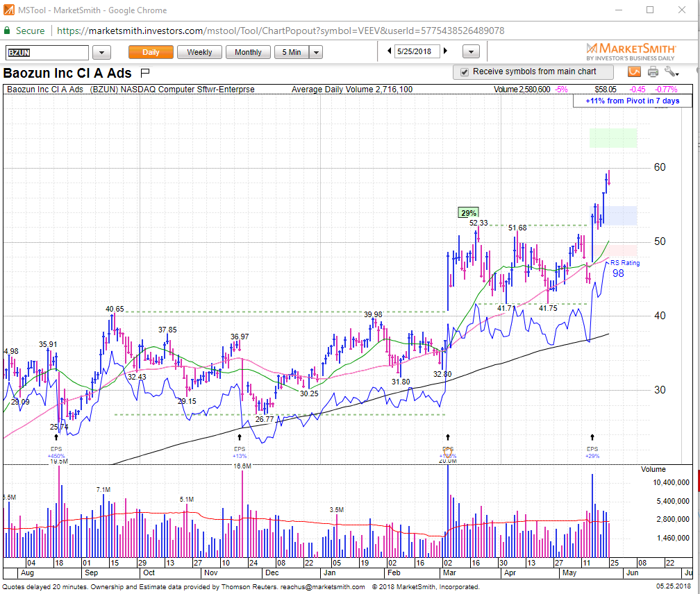Click the Baozun Inc Cl A Ads title

67,73
